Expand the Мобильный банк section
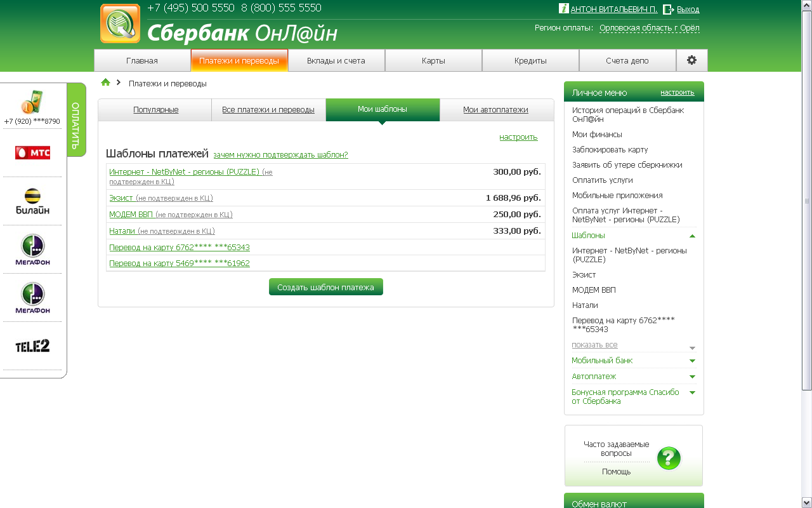This screenshot has width=812, height=508. point(692,361)
